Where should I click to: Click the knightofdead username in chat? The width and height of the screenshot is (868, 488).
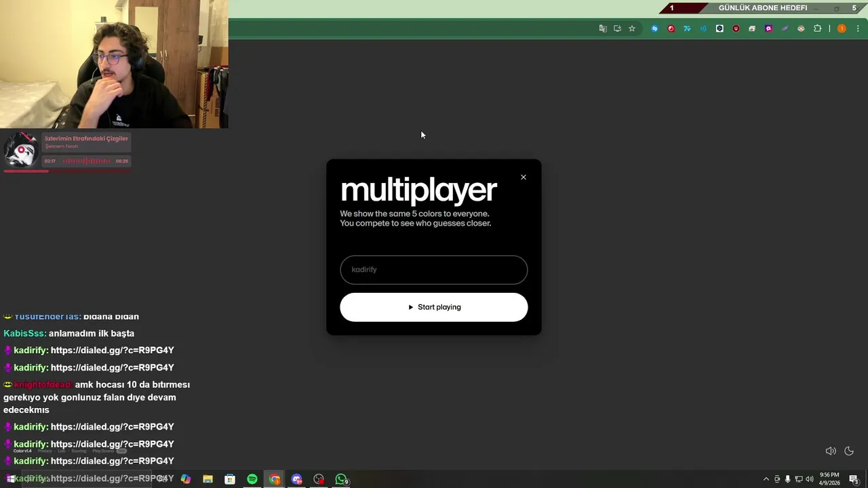point(43,384)
